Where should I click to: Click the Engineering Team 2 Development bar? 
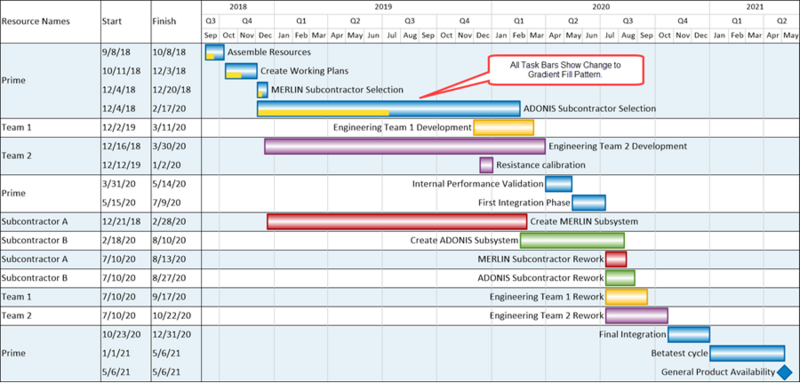point(405,146)
